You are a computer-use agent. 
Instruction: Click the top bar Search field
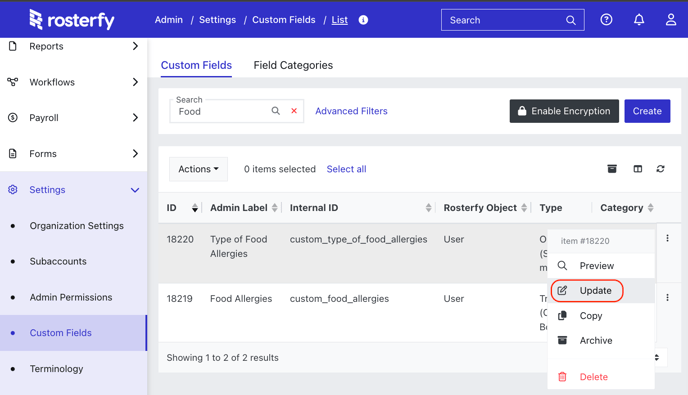point(512,20)
